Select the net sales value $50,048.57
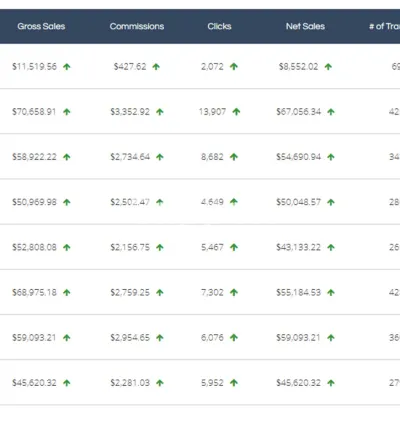This screenshot has height=424, width=400. [x=298, y=202]
